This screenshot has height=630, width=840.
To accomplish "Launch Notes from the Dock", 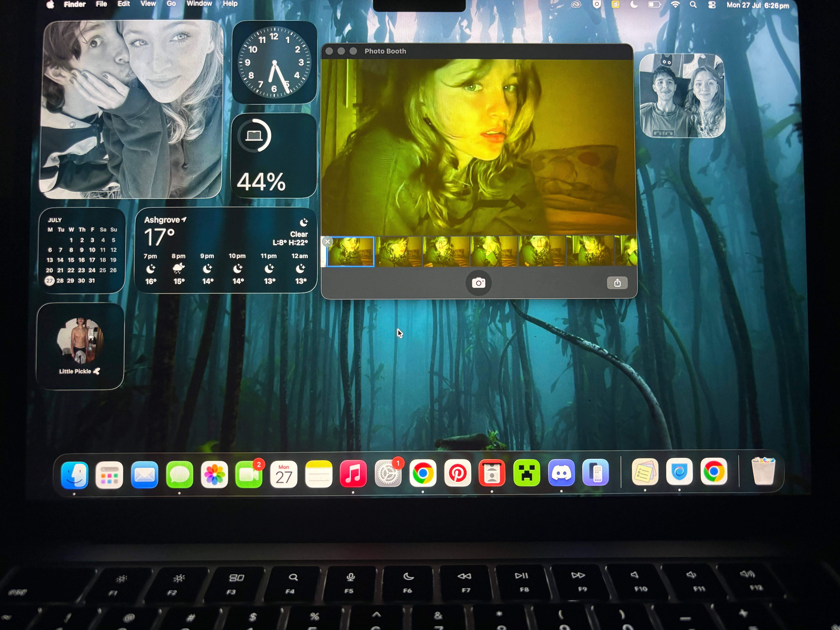I will [319, 474].
